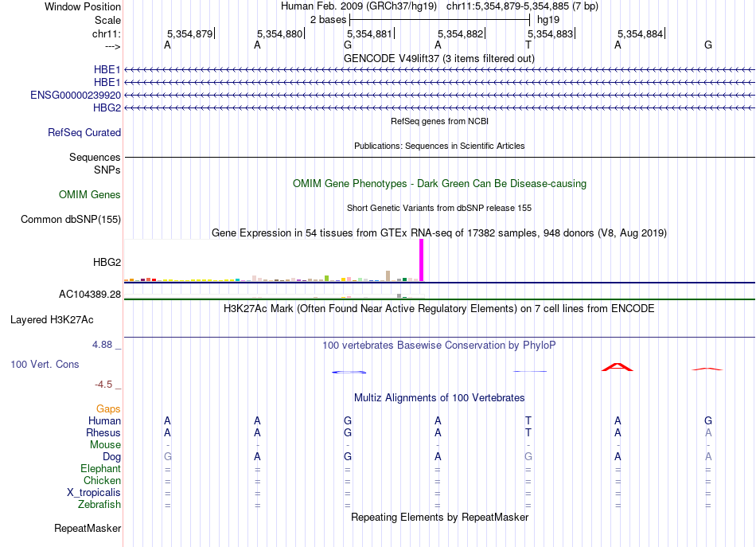Click 'Short Genetic Variants from dbSNP release 155'

point(439,208)
